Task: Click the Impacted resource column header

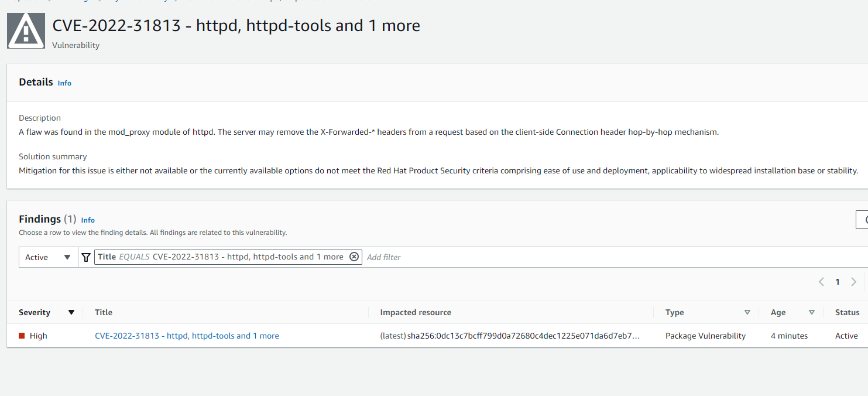Action: (x=416, y=312)
